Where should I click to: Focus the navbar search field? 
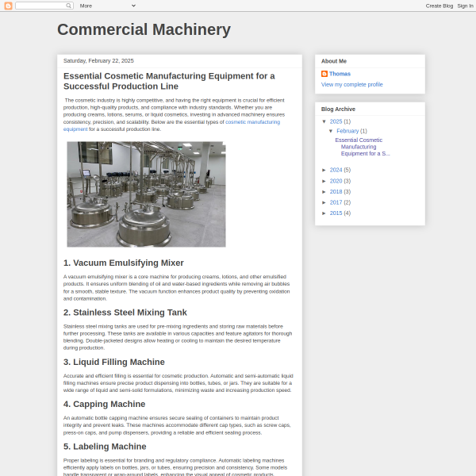(44, 6)
